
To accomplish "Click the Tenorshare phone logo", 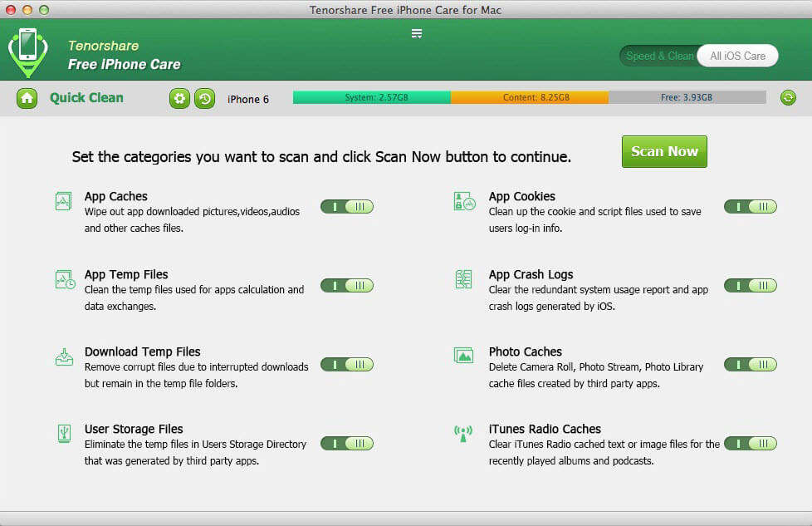I will coord(27,52).
